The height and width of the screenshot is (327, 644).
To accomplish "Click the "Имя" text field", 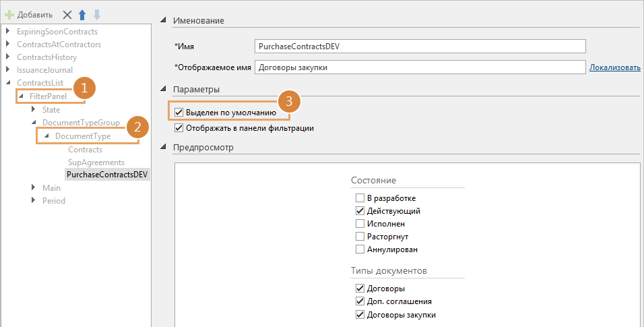I will coord(420,46).
